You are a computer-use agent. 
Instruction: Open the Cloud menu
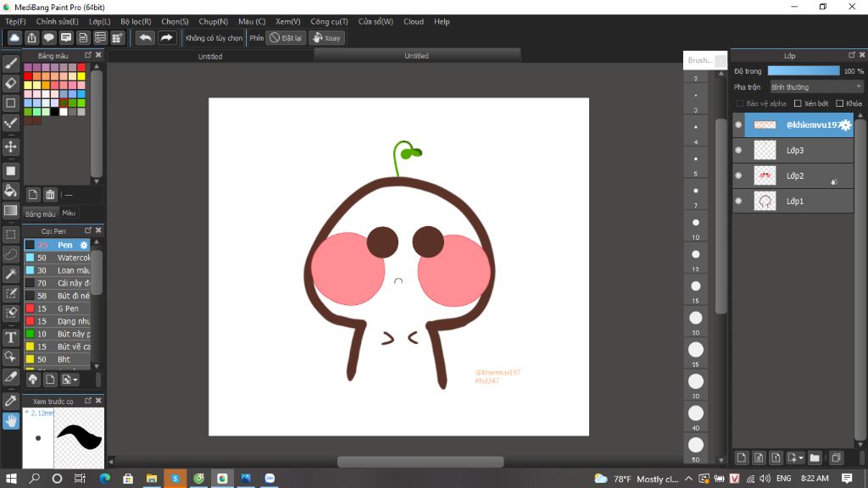coord(414,21)
